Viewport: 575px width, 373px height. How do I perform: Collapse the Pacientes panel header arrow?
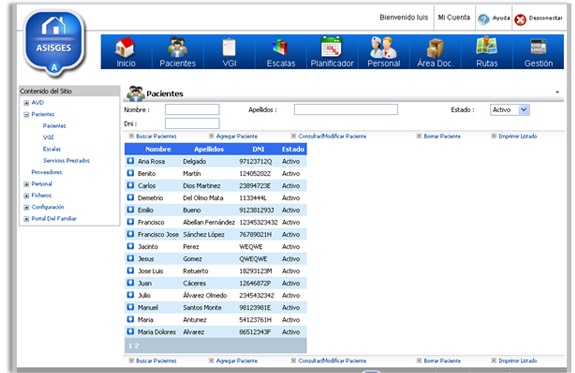pos(557,92)
